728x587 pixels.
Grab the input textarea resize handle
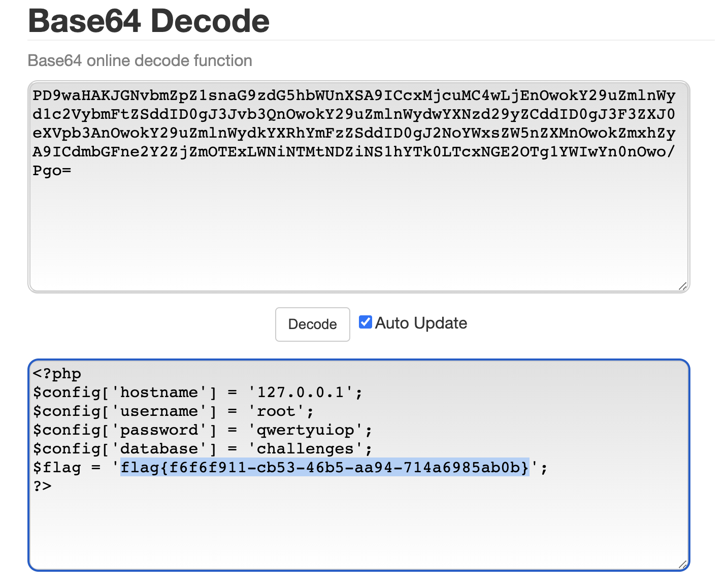point(683,286)
